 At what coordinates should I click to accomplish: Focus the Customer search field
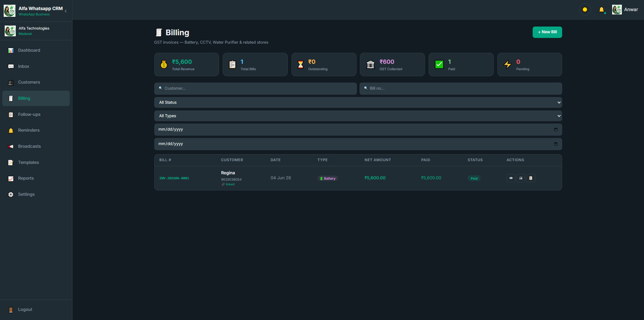256,89
